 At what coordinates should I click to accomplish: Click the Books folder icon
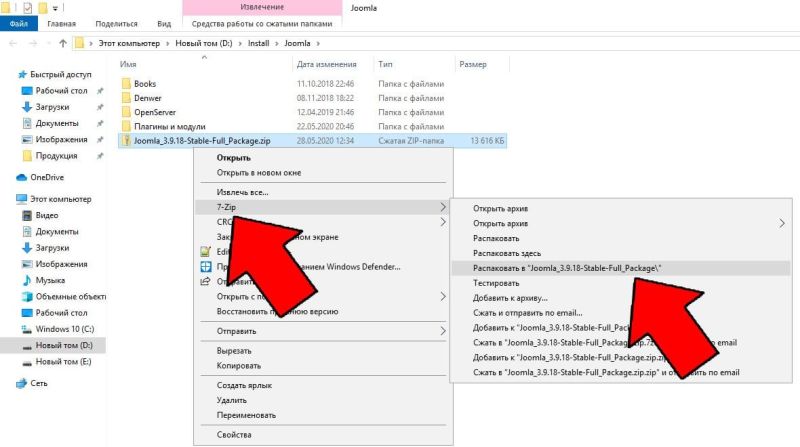coord(126,84)
